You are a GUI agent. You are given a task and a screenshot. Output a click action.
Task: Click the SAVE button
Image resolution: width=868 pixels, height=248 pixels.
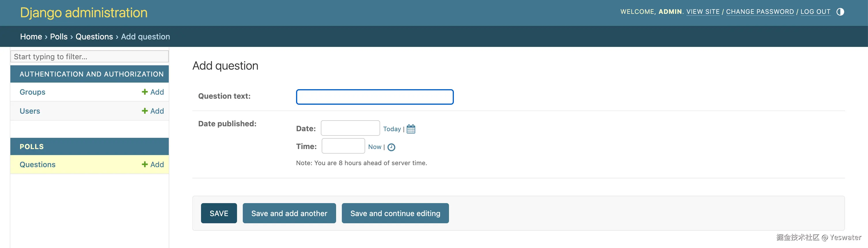point(219,213)
